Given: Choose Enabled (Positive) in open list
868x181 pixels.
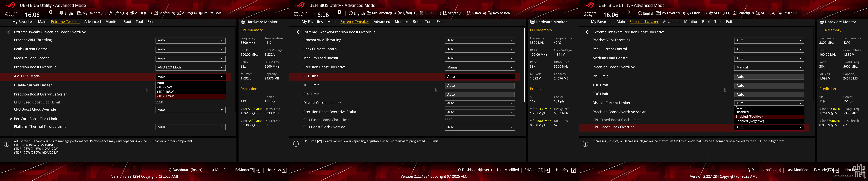Looking at the screenshot, I should (769, 117).
